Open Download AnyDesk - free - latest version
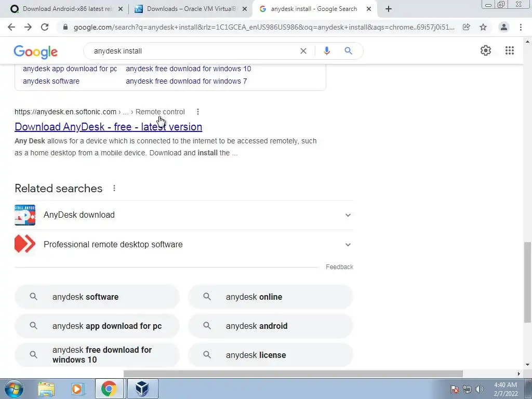 [108, 127]
